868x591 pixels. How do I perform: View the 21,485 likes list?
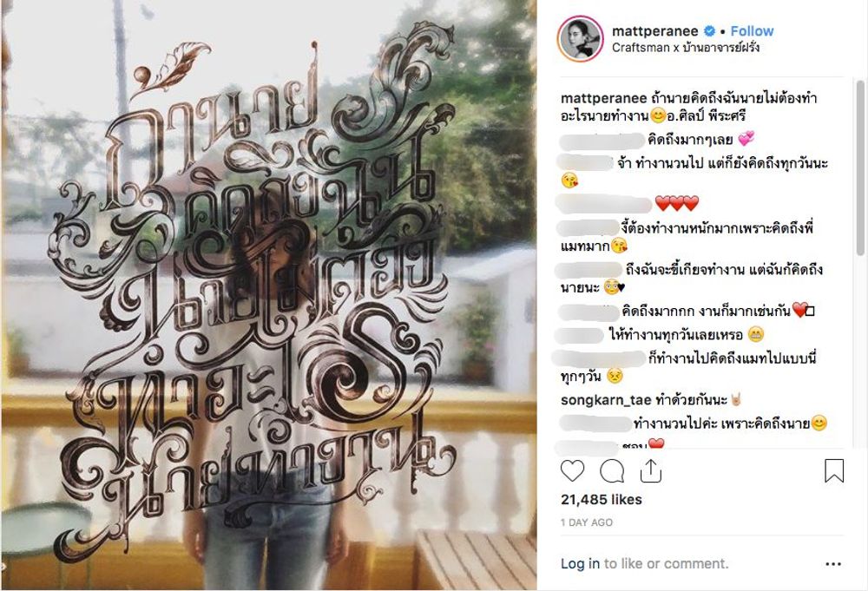coord(602,500)
